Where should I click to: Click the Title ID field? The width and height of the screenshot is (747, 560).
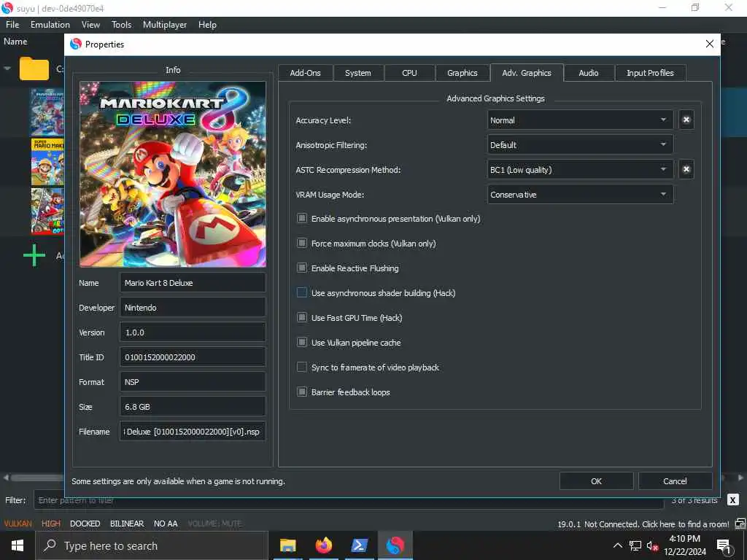[x=193, y=357]
